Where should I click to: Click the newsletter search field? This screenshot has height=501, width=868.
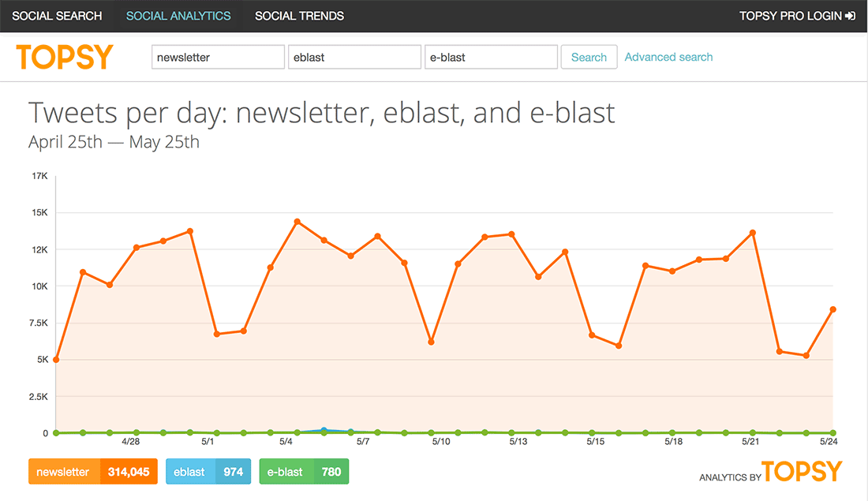tap(218, 57)
